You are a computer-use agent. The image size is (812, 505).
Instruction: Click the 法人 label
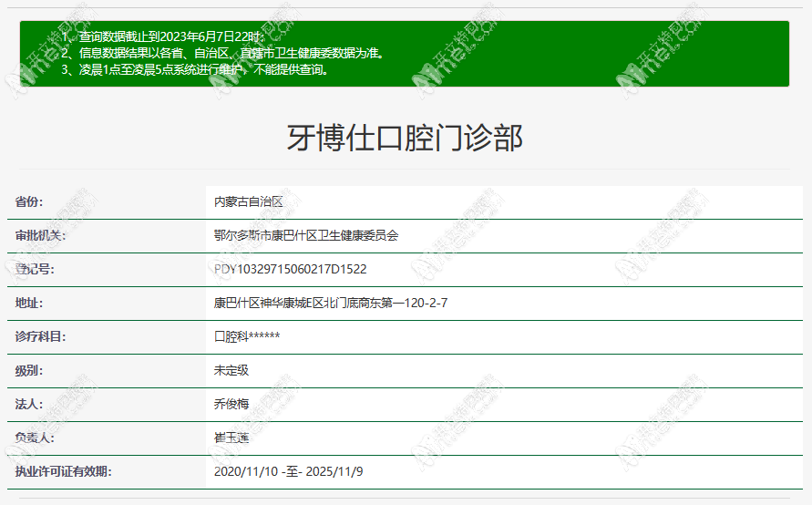click(29, 405)
